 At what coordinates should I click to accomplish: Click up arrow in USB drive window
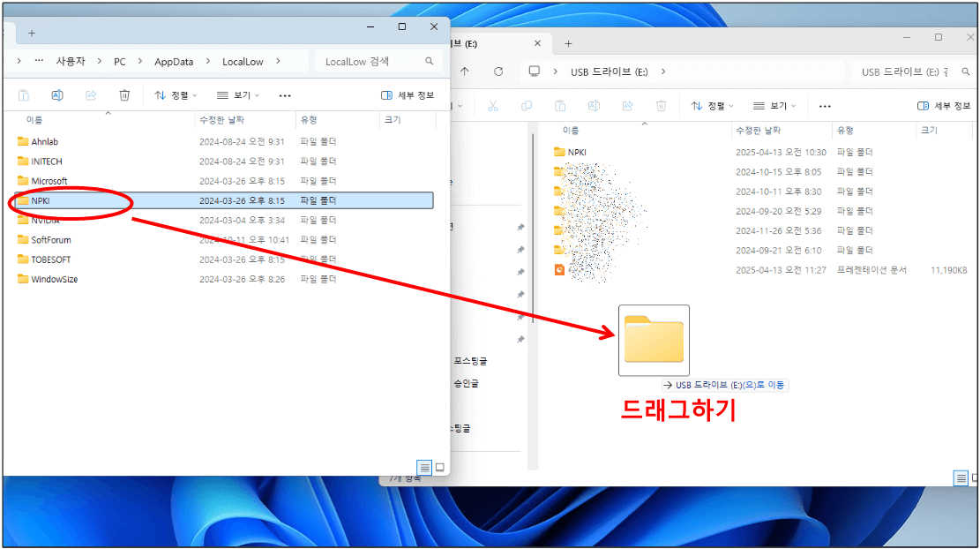pyautogui.click(x=464, y=71)
